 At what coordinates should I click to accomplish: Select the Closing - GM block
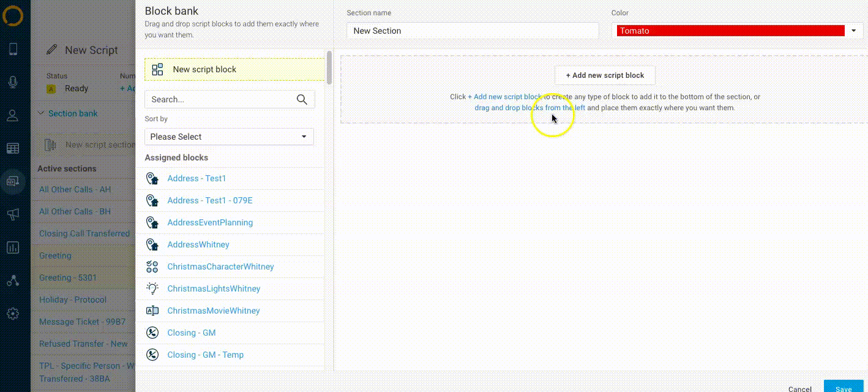tap(191, 333)
